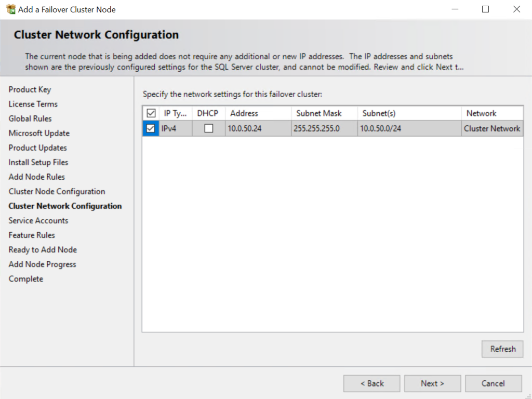Select the Address 10.0.50.24 cell
The width and height of the screenshot is (532, 399).
[244, 128]
